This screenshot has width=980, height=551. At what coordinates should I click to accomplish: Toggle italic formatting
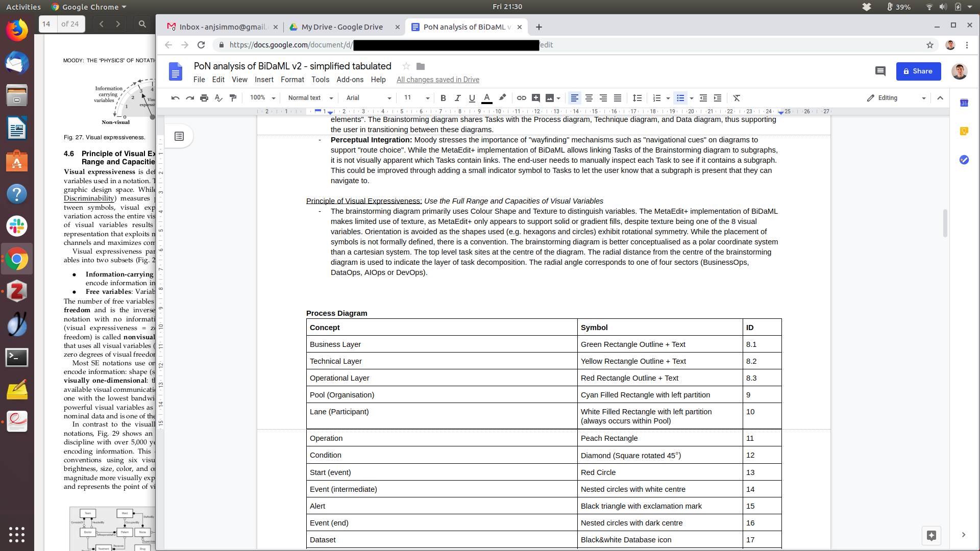point(457,98)
